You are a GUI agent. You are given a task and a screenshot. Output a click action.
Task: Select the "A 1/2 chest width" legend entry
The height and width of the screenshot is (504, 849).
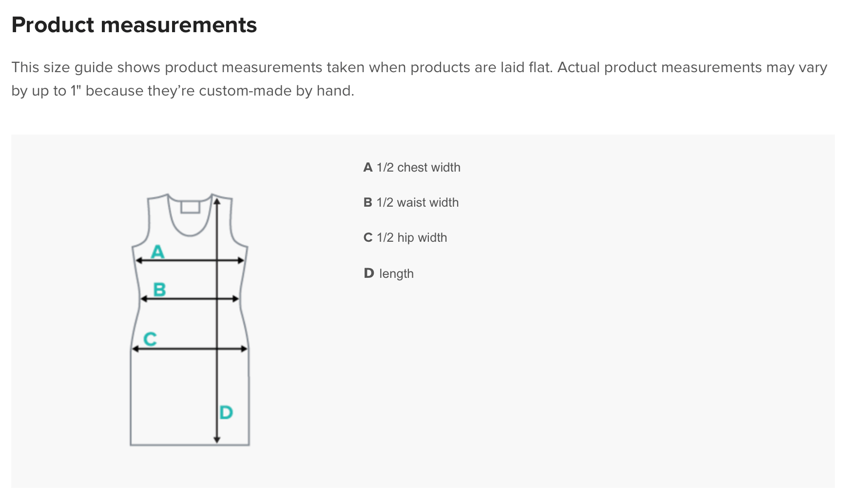(x=412, y=168)
